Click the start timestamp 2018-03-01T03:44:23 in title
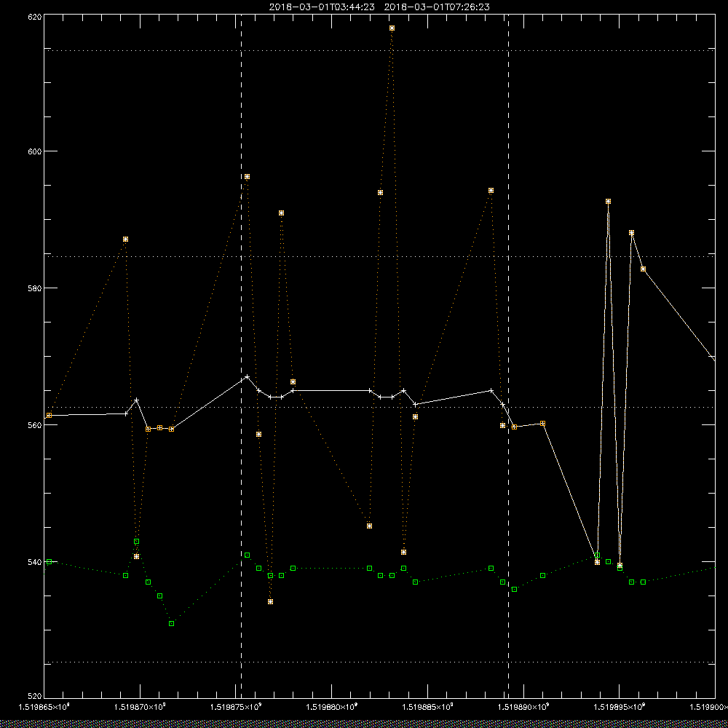This screenshot has height=728, width=728. coord(322,7)
